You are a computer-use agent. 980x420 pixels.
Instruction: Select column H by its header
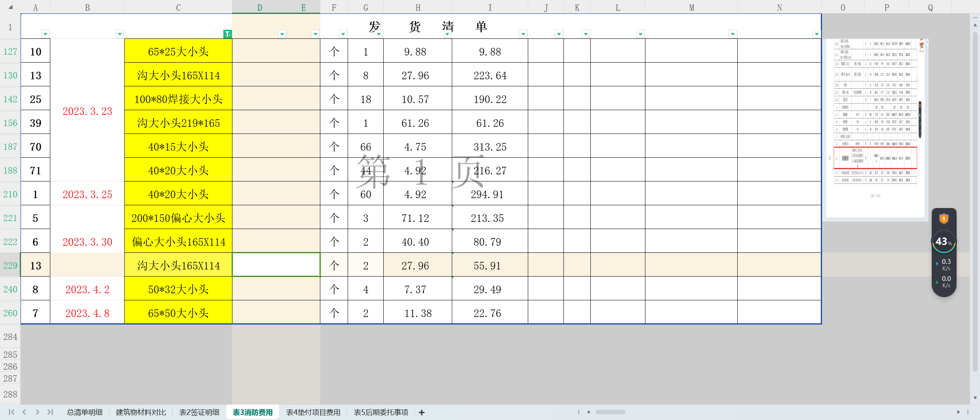pos(418,7)
